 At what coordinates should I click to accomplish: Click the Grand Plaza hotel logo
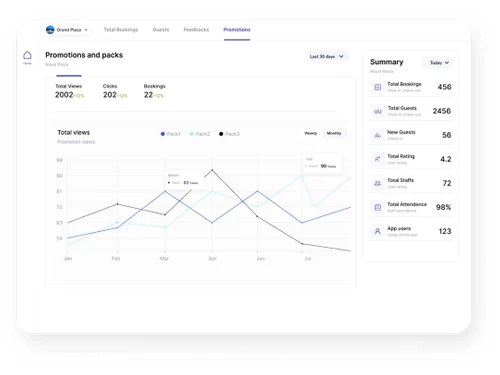coord(50,30)
